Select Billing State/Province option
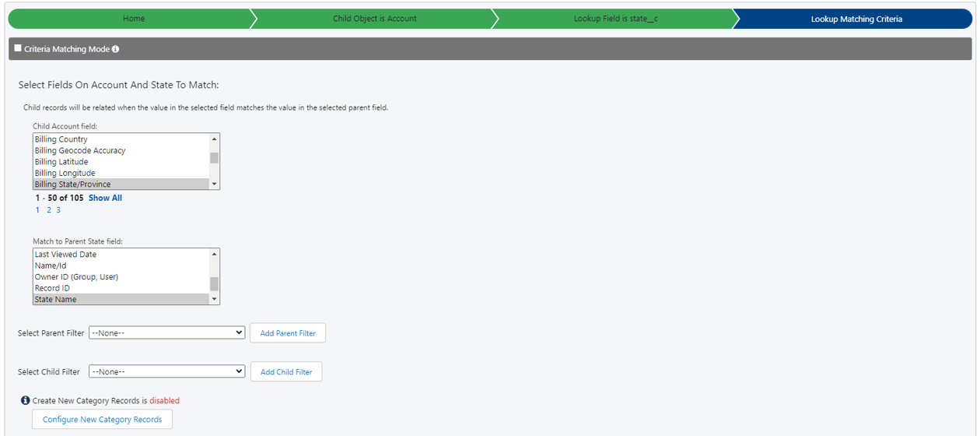This screenshot has height=436, width=980. 121,185
